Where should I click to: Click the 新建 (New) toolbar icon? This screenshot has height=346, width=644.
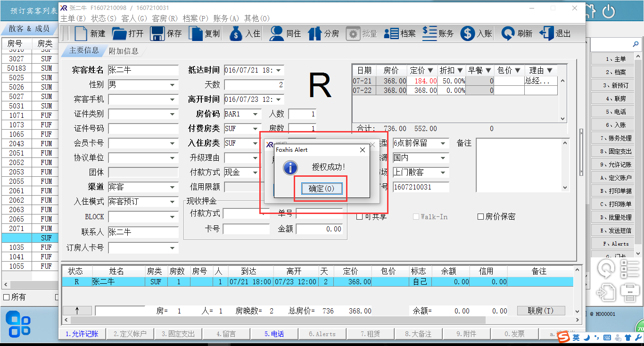(82, 33)
